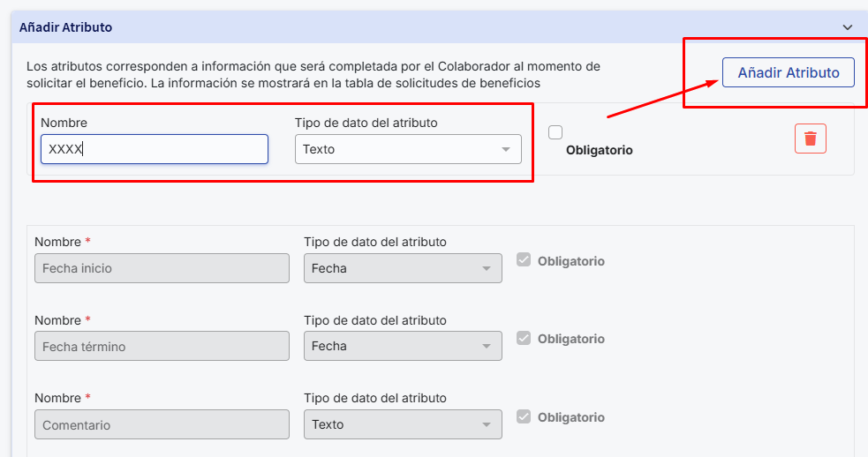Click the Comentario name field

pyautogui.click(x=162, y=425)
